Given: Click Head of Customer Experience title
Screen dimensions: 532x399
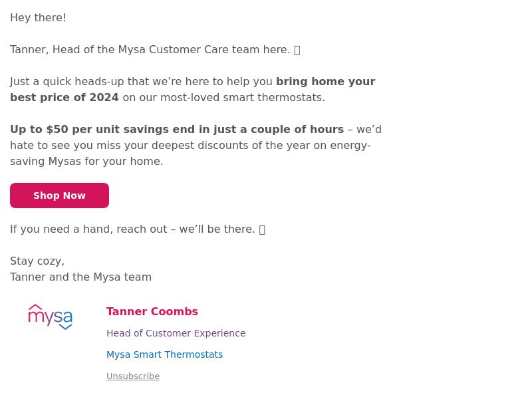Looking at the screenshot, I should (176, 333).
